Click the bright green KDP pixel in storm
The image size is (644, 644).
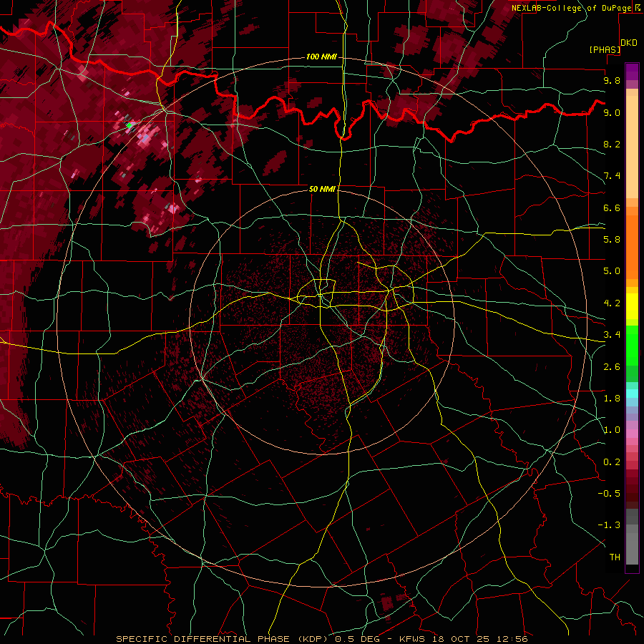[130, 125]
